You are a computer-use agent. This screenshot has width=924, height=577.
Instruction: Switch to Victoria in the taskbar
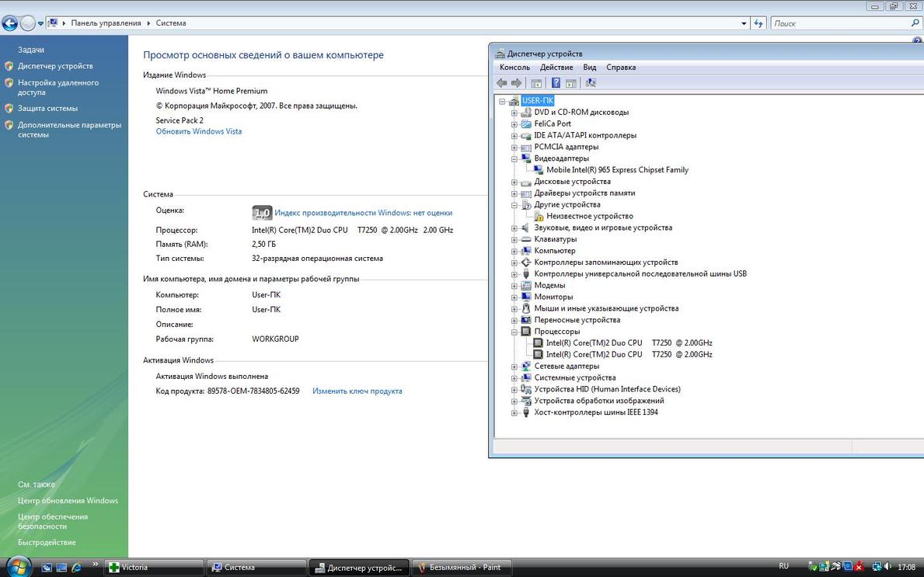(x=154, y=568)
